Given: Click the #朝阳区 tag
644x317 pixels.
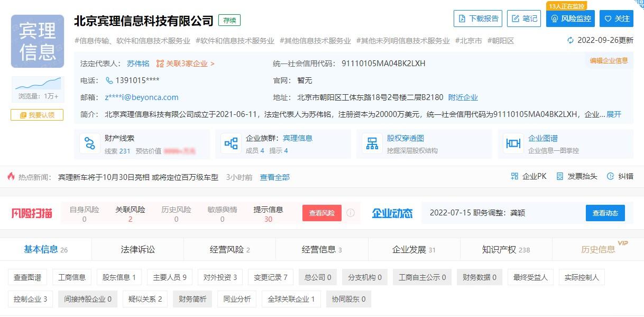Looking at the screenshot, I should 500,41.
